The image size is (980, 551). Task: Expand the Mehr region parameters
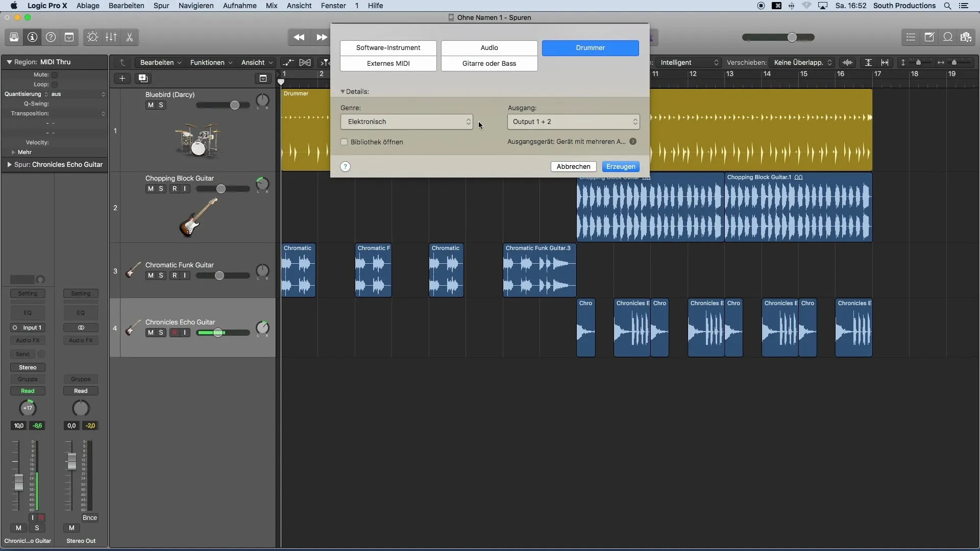(x=13, y=152)
